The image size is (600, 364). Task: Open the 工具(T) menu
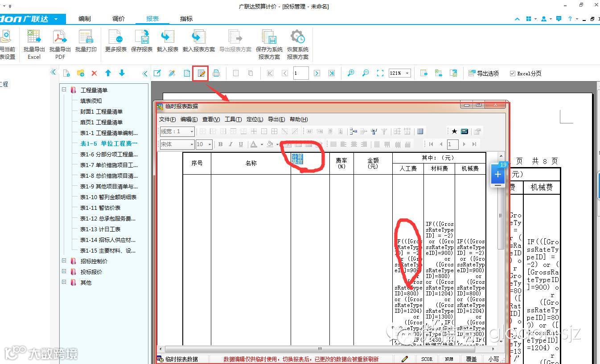click(233, 119)
